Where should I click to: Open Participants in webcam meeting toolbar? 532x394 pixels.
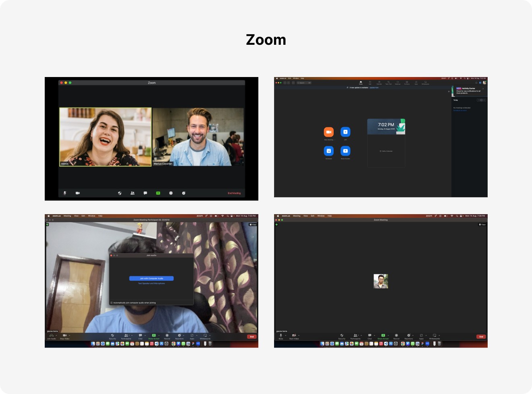pyautogui.click(x=126, y=336)
